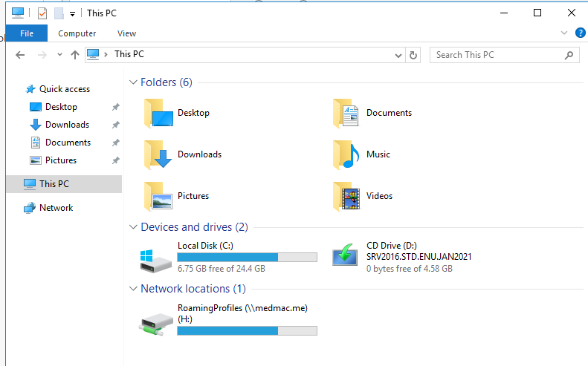
Task: Select This PC in the navigation pane
Action: point(64,184)
